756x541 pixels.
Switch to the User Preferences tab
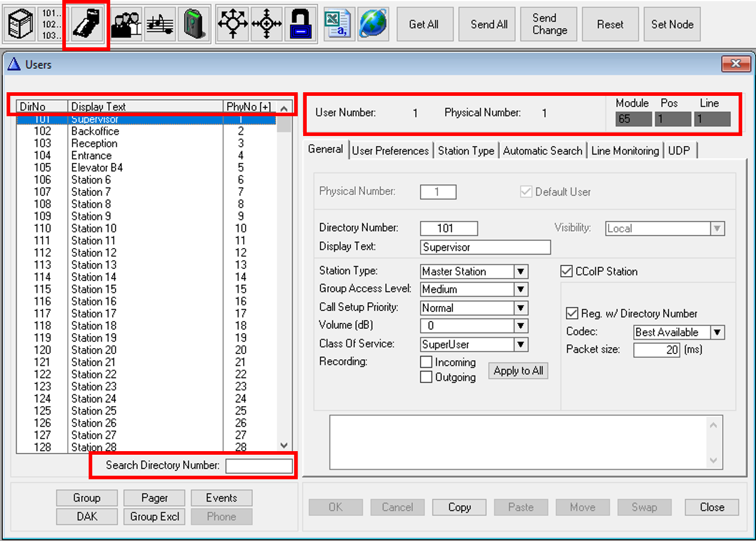click(x=391, y=151)
